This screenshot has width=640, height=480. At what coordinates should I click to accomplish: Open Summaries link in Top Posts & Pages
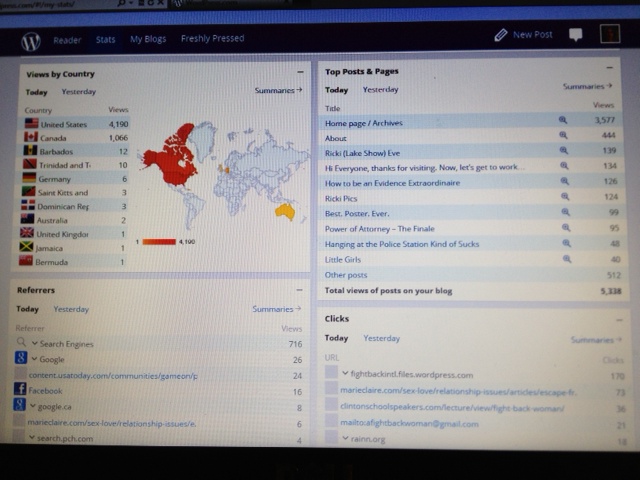tap(586, 87)
